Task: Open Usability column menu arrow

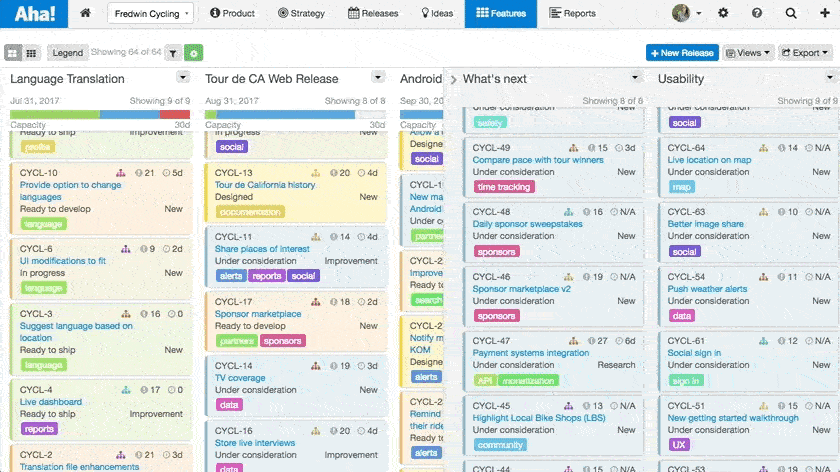Action: (830, 78)
